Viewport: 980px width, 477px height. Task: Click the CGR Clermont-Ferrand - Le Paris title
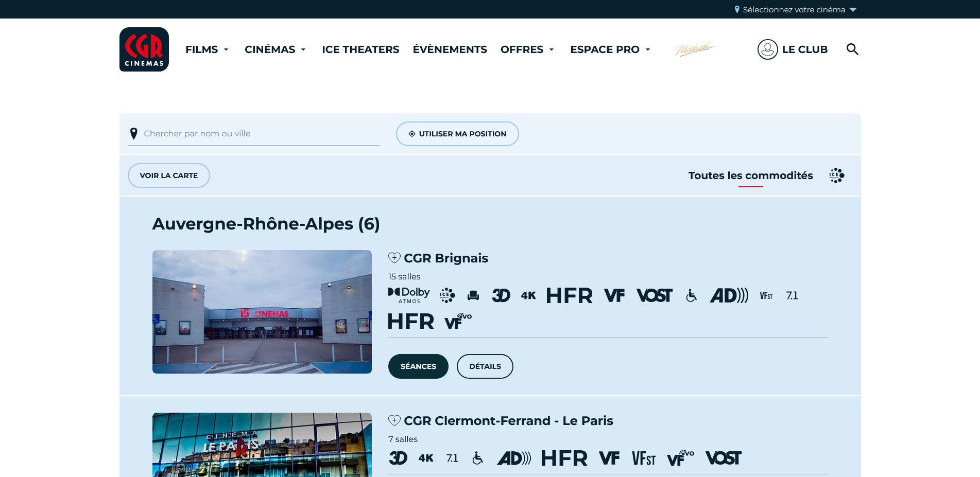[x=508, y=420]
